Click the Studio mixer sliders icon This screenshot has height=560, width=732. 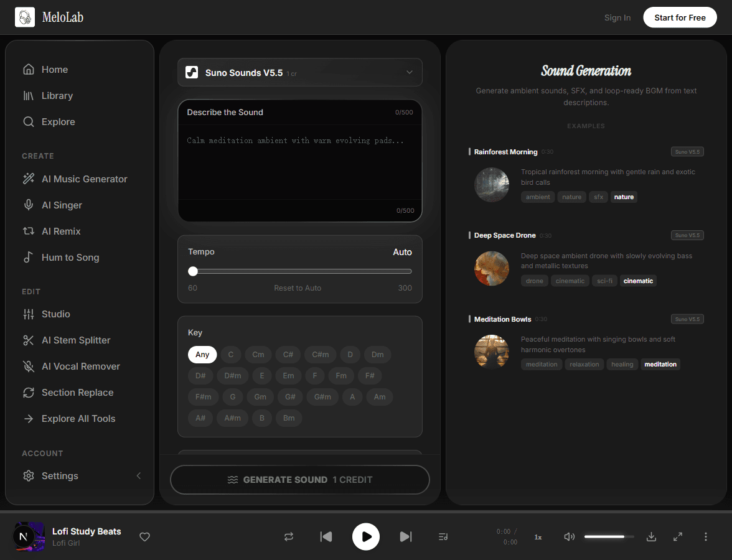pyautogui.click(x=29, y=314)
